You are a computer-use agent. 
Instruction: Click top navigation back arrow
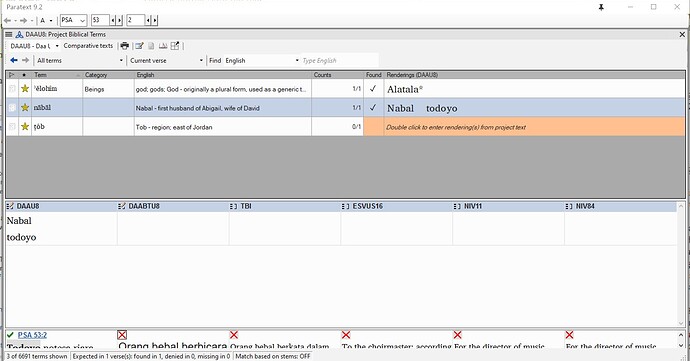(7, 20)
